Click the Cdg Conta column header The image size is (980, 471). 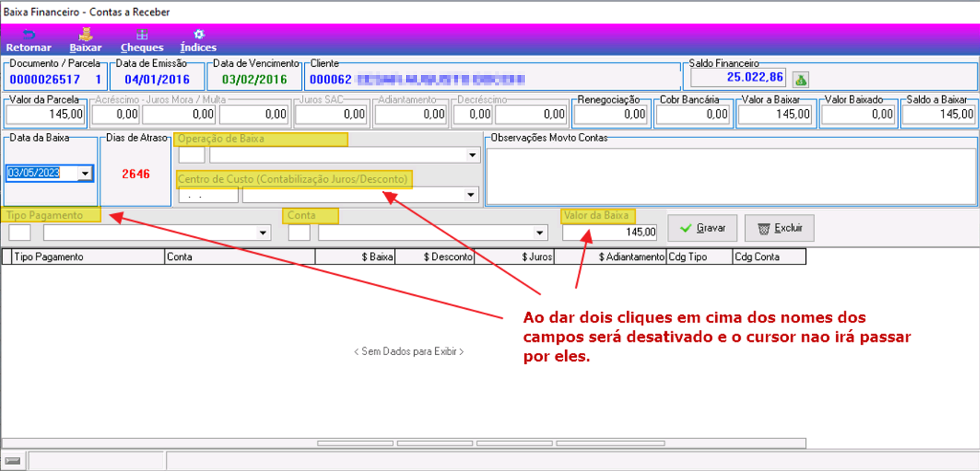(x=769, y=257)
